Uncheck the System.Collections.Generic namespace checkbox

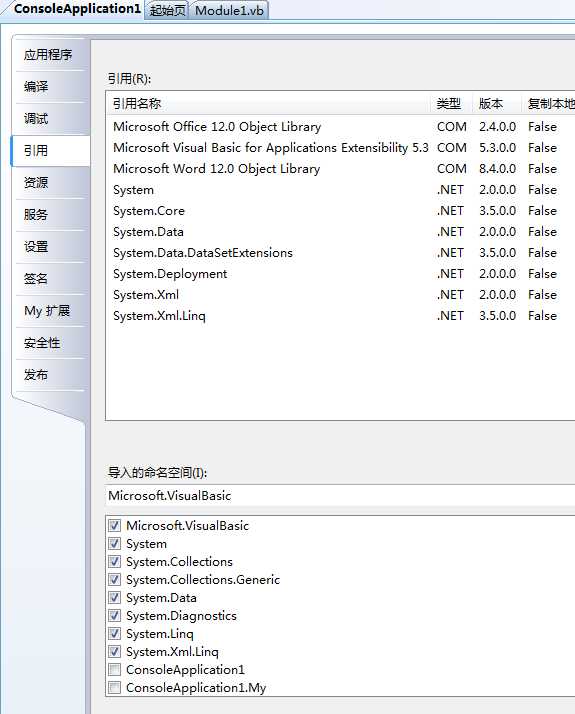pyautogui.click(x=115, y=580)
